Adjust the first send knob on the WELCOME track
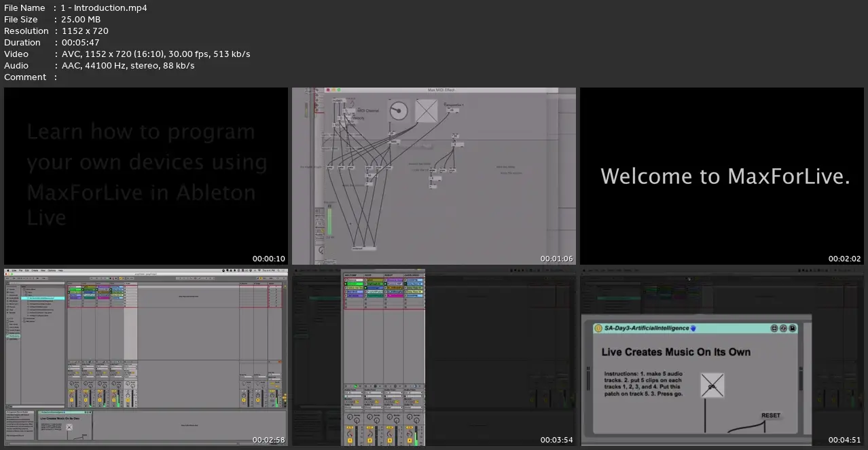The height and width of the screenshot is (450, 868). (x=350, y=415)
